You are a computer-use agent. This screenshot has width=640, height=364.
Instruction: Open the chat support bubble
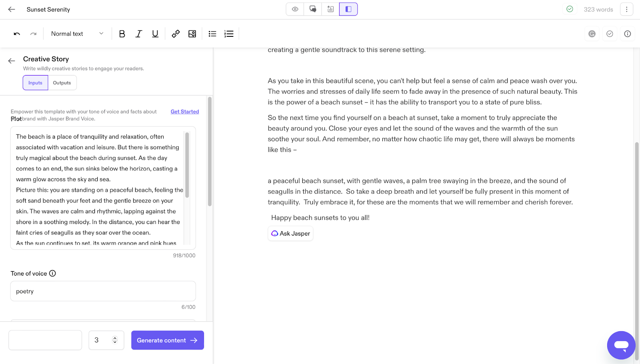click(x=621, y=345)
